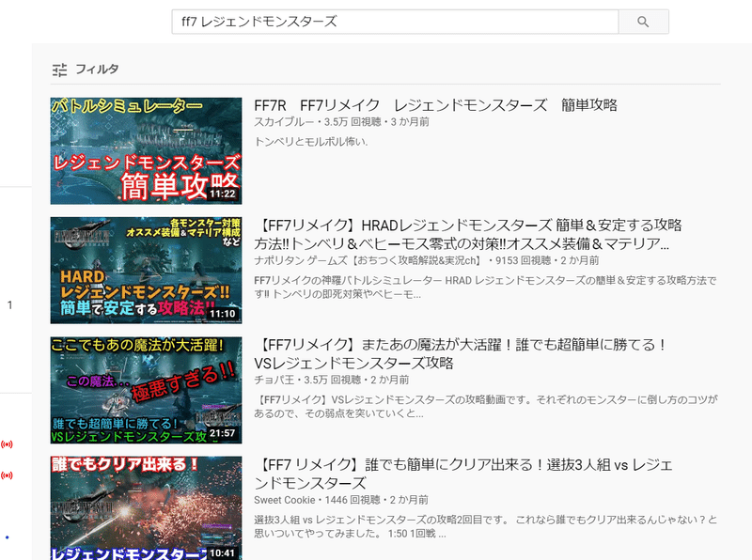The height and width of the screenshot is (560, 752).
Task: Open title FF7R FF7リメイク レジェンドモンスターズ 簡単攻略
Action: (435, 105)
